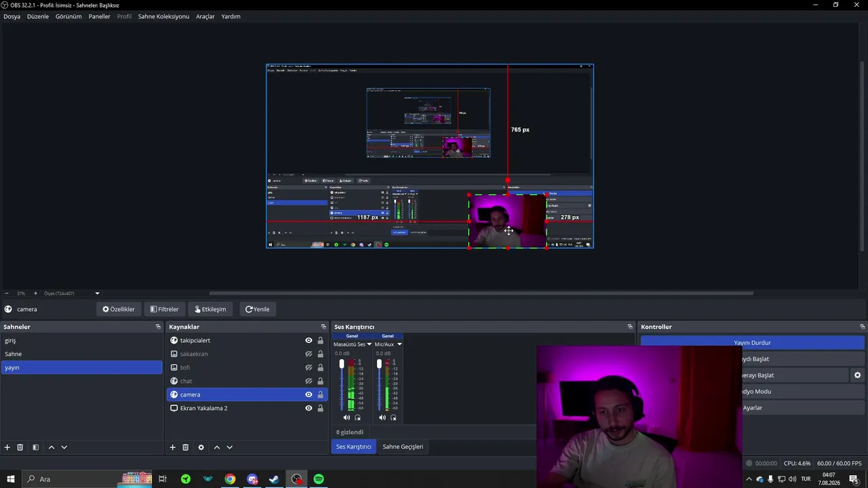Screen dimensions: 868x488
Task: Pop out the Kaynaklar dock panel
Action: [323, 327]
